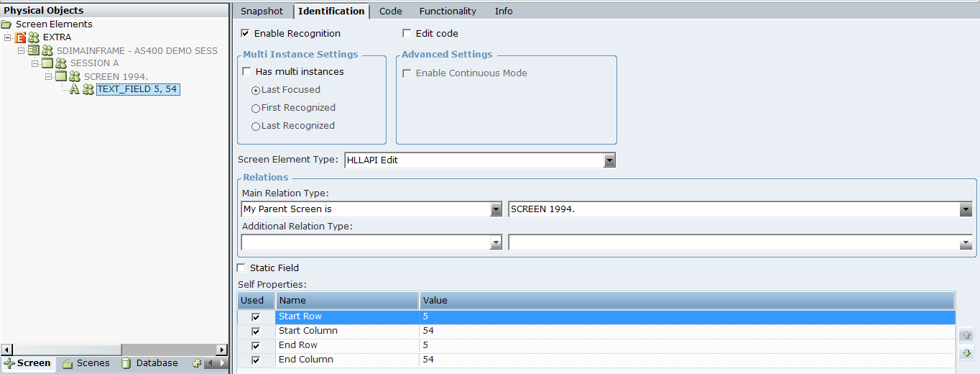The image size is (980, 374).
Task: Toggle the Enable Recognition checkbox
Action: 245,33
